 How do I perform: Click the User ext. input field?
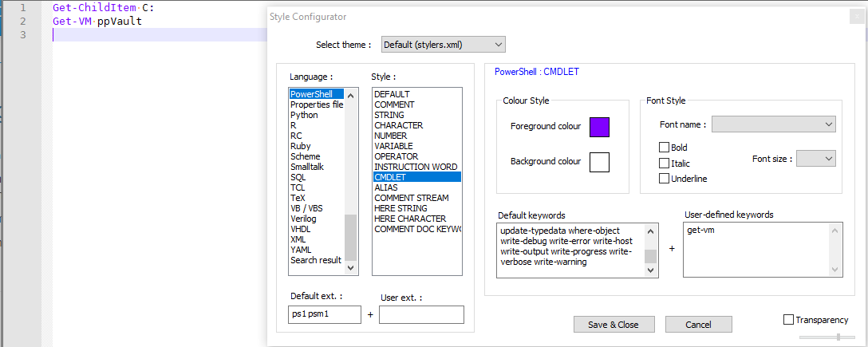421,315
